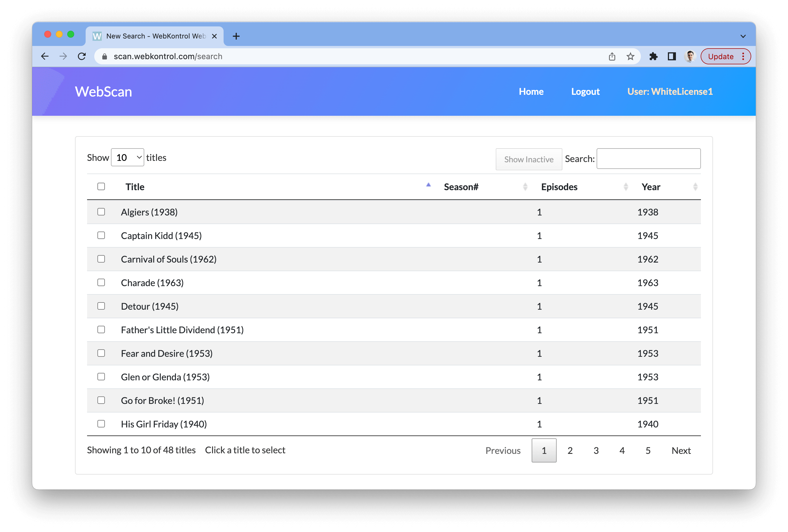
Task: Open the Show titles count dropdown
Action: (128, 158)
